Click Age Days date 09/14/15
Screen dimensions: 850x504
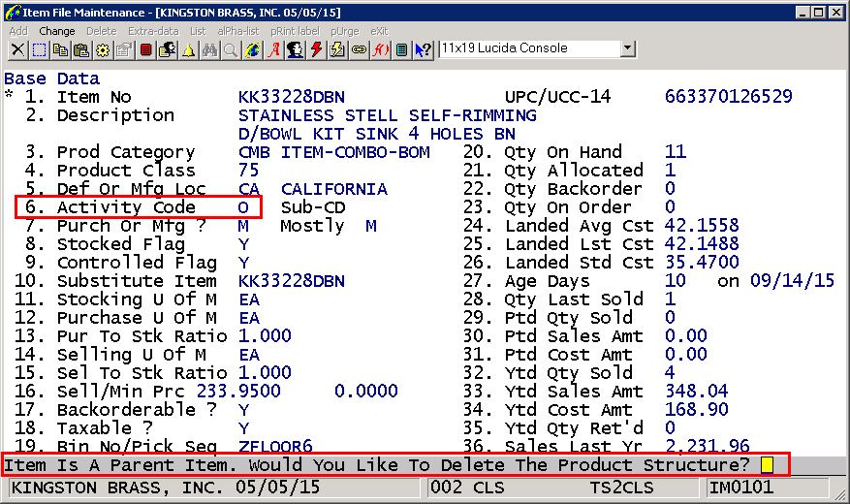[x=793, y=281]
